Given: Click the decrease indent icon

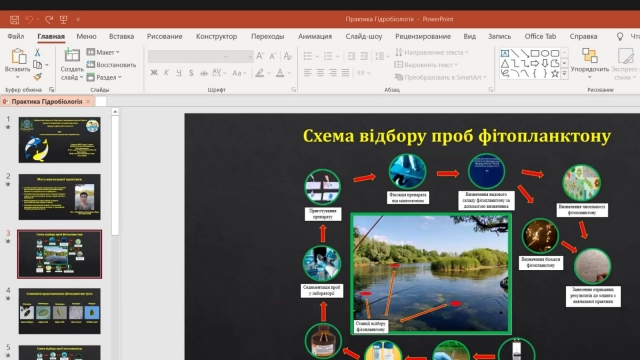Looking at the screenshot, I should point(351,56).
